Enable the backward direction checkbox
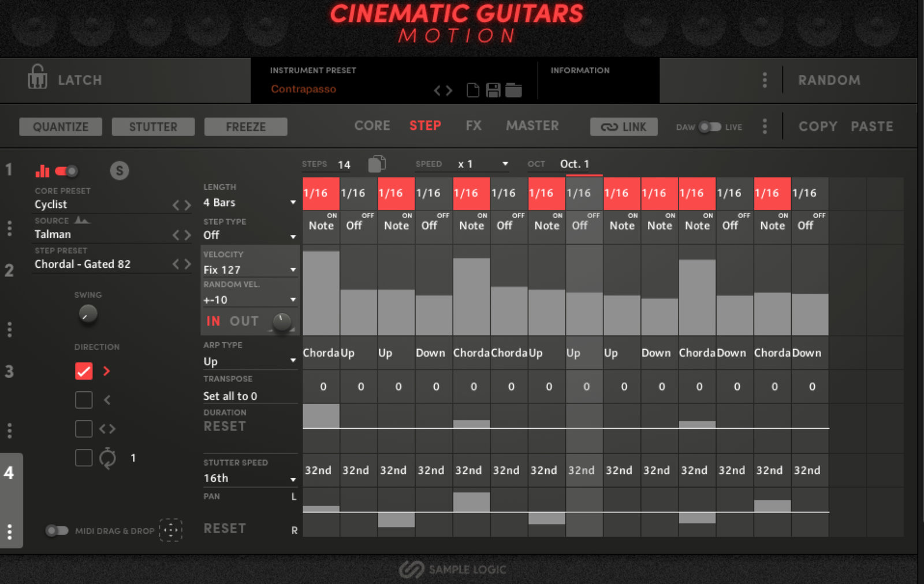924x584 pixels. pos(84,400)
